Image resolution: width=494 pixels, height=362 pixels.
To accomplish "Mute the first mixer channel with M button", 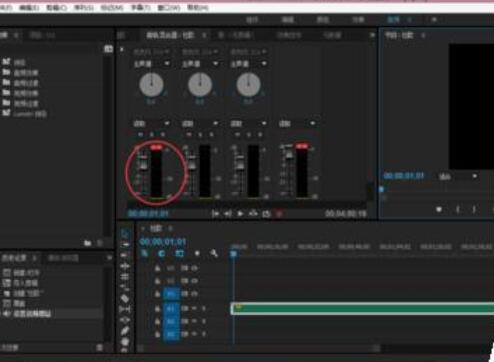I will [140, 134].
